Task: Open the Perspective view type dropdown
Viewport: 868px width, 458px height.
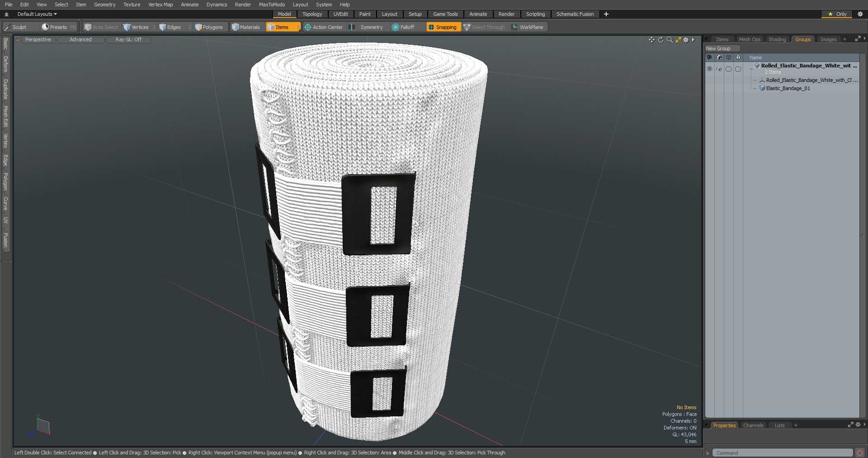Action: point(38,40)
